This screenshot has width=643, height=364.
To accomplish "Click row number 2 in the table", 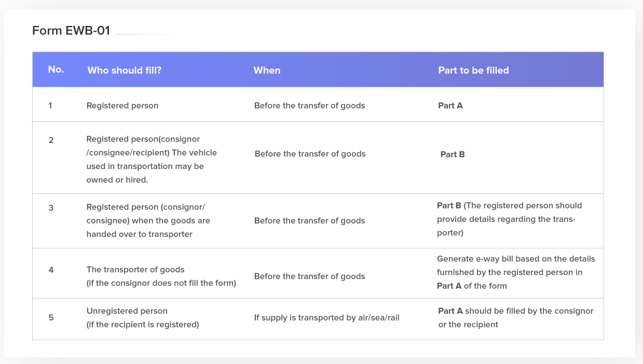I will click(x=51, y=140).
